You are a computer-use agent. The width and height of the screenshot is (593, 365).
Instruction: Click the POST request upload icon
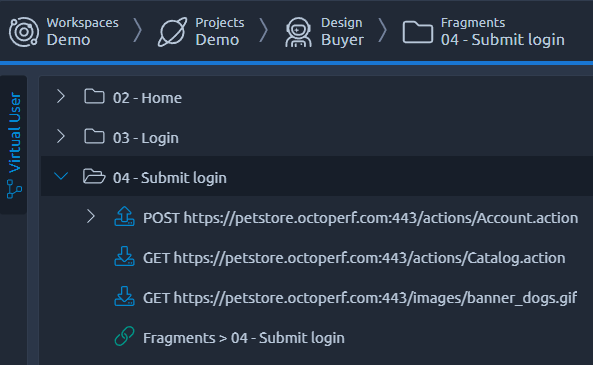(x=124, y=216)
